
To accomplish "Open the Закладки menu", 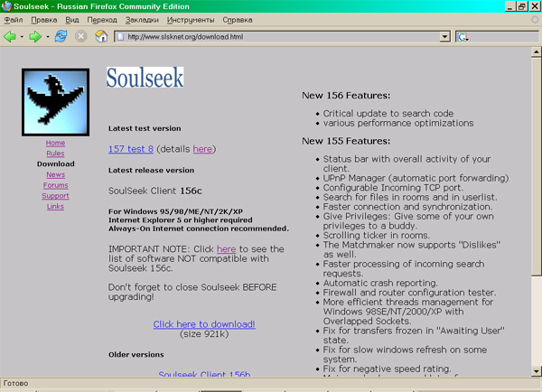I will click(142, 20).
